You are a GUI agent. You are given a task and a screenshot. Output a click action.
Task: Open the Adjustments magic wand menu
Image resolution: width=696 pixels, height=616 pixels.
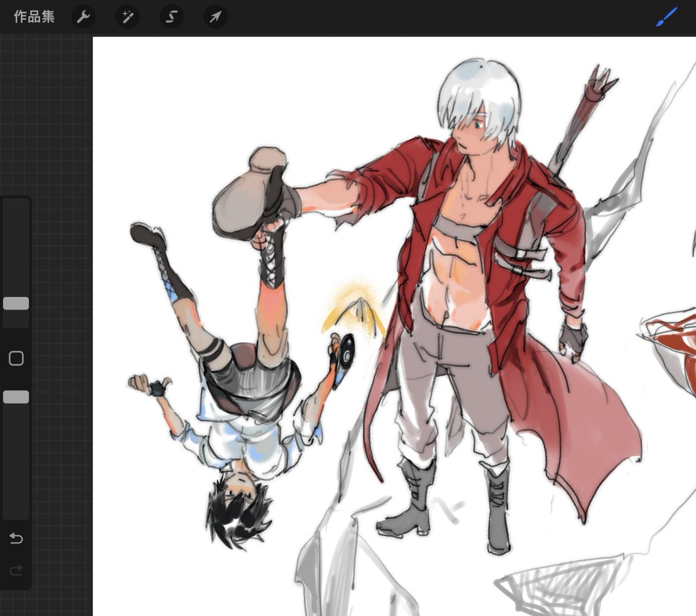(x=128, y=17)
